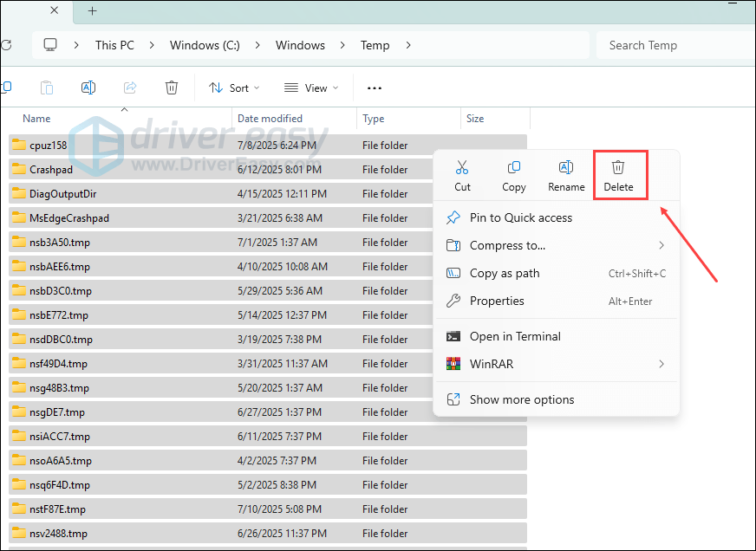Choose Copy as path menu entry

[x=505, y=273]
